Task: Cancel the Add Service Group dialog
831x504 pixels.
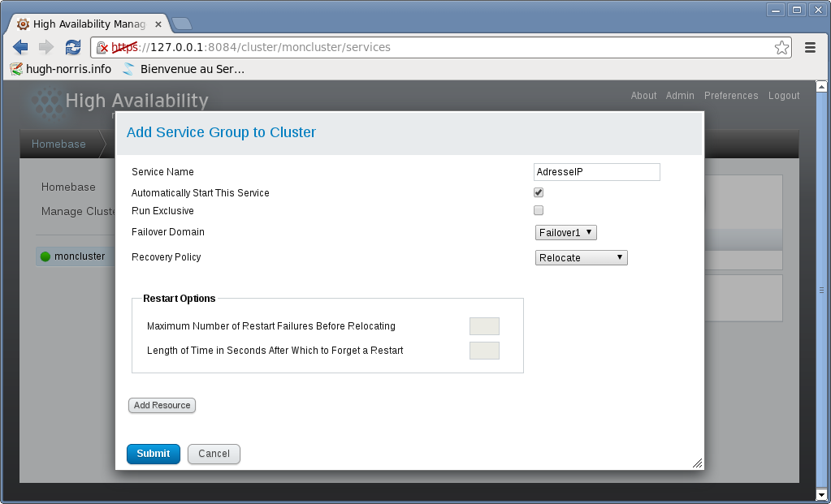Action: [x=214, y=454]
